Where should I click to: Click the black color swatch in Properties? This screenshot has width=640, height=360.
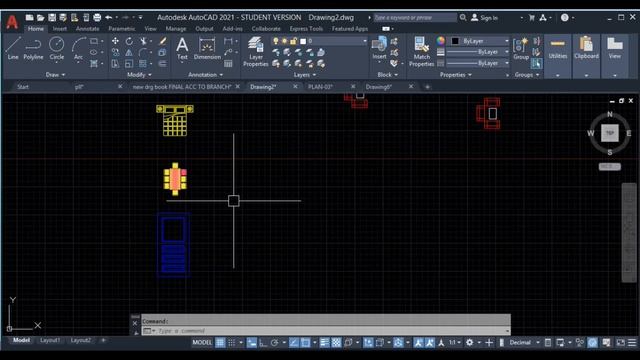pyautogui.click(x=455, y=41)
